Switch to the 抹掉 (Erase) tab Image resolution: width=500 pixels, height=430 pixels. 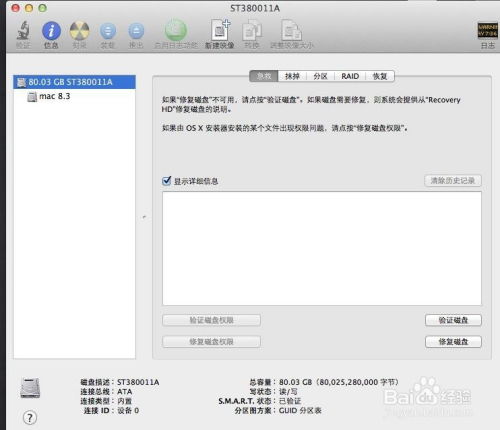(292, 76)
